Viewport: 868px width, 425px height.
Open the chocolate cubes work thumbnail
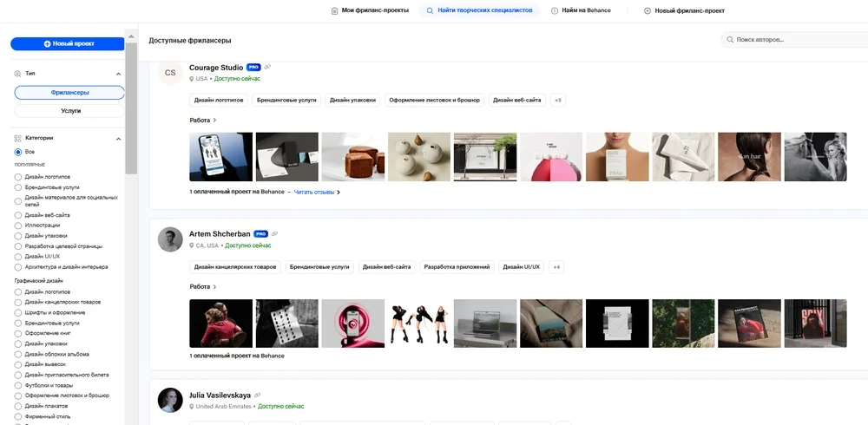[353, 157]
